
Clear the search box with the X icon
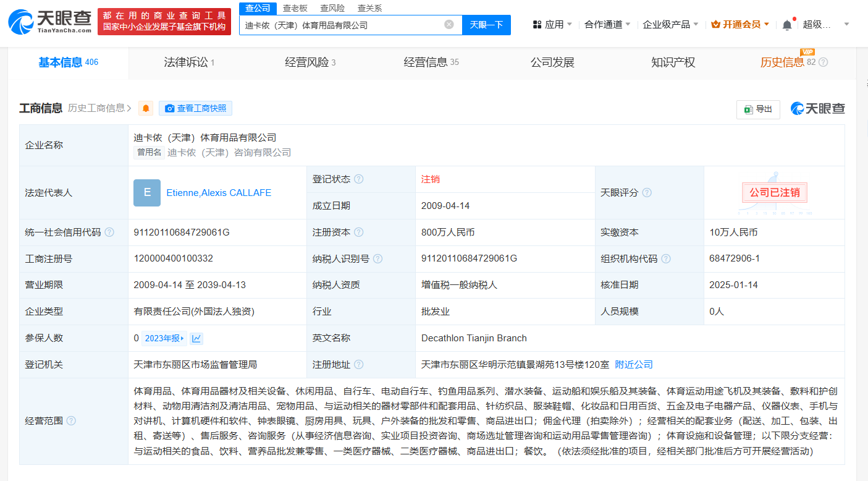coord(449,25)
